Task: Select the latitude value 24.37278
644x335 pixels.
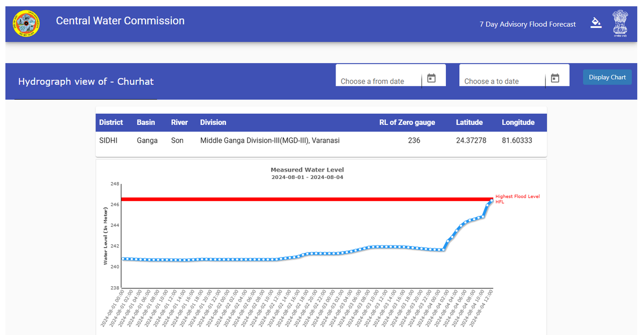Action: tap(471, 140)
